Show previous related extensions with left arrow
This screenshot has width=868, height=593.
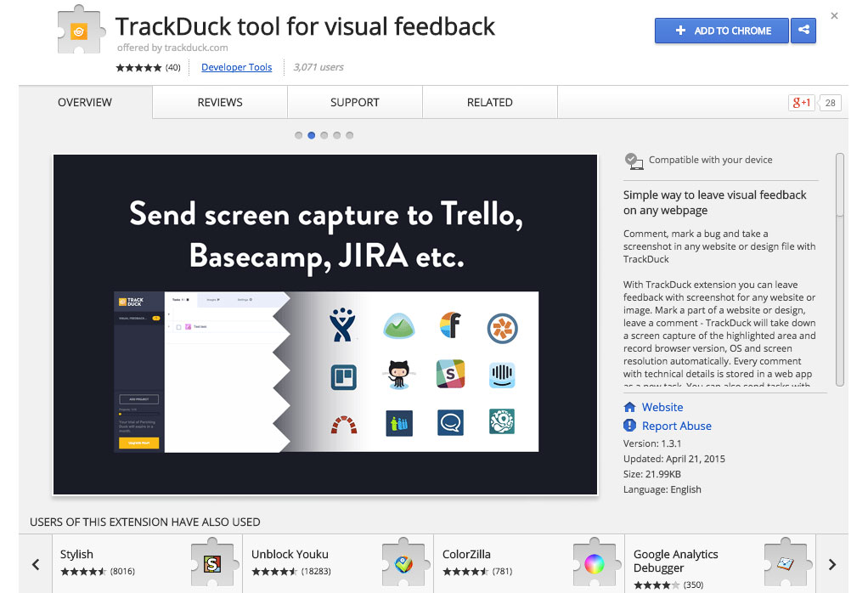(36, 564)
